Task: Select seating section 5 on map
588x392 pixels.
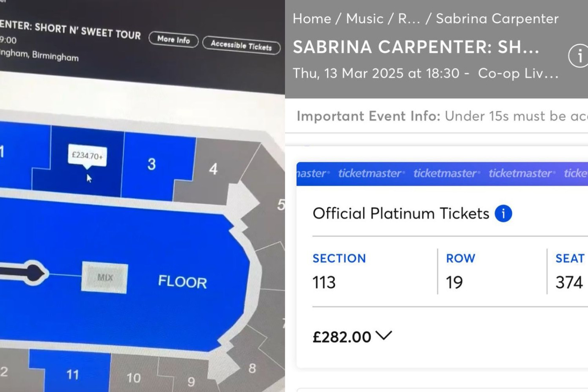Action: (280, 205)
